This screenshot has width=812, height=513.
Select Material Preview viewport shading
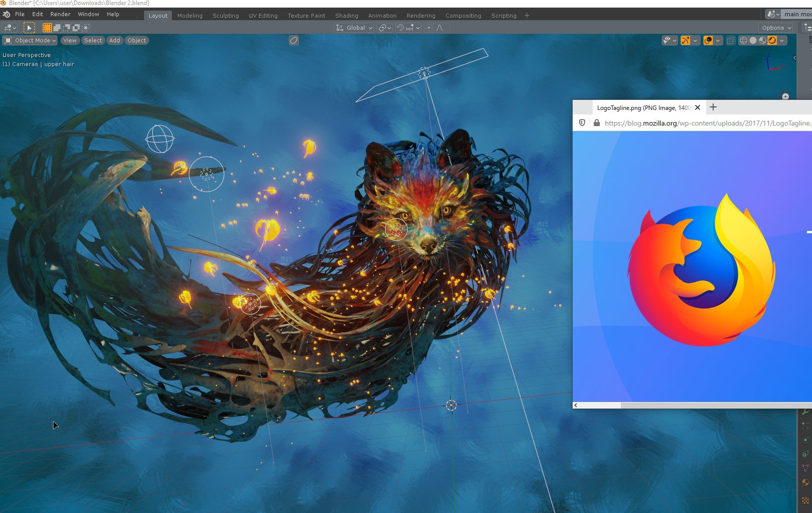[x=763, y=40]
